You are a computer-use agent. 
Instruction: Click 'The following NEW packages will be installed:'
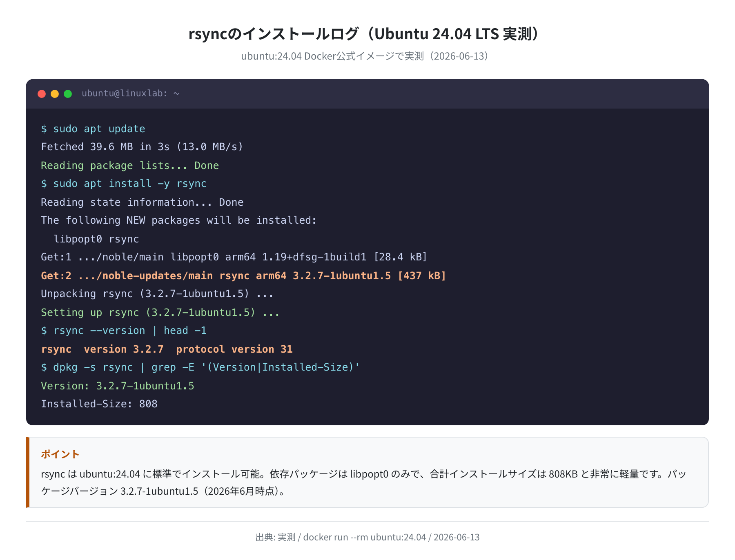(179, 220)
